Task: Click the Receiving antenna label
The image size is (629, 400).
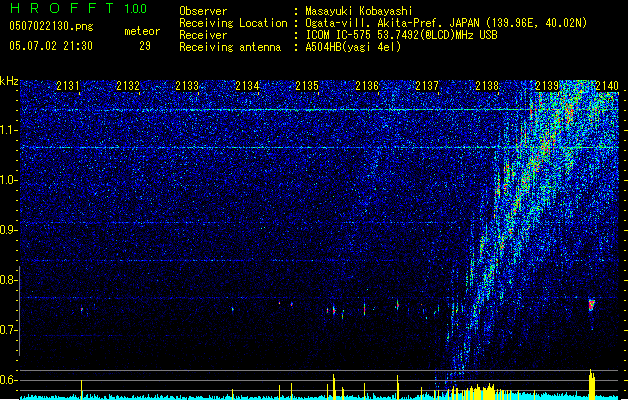Action: 230,47
